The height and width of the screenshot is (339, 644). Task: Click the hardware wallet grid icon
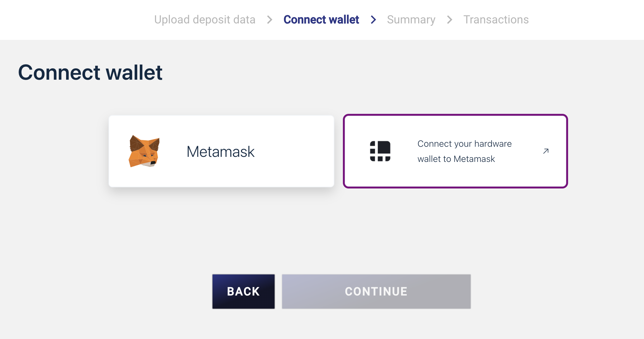tap(380, 151)
